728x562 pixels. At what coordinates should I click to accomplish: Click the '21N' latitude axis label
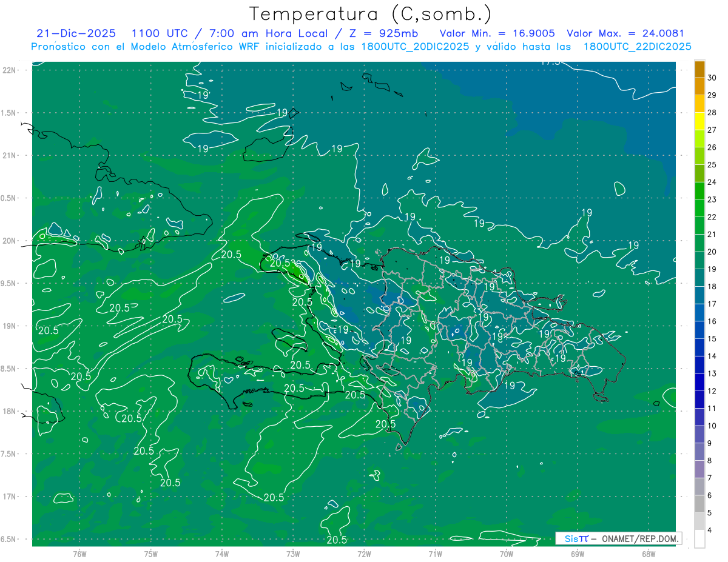pos(9,155)
